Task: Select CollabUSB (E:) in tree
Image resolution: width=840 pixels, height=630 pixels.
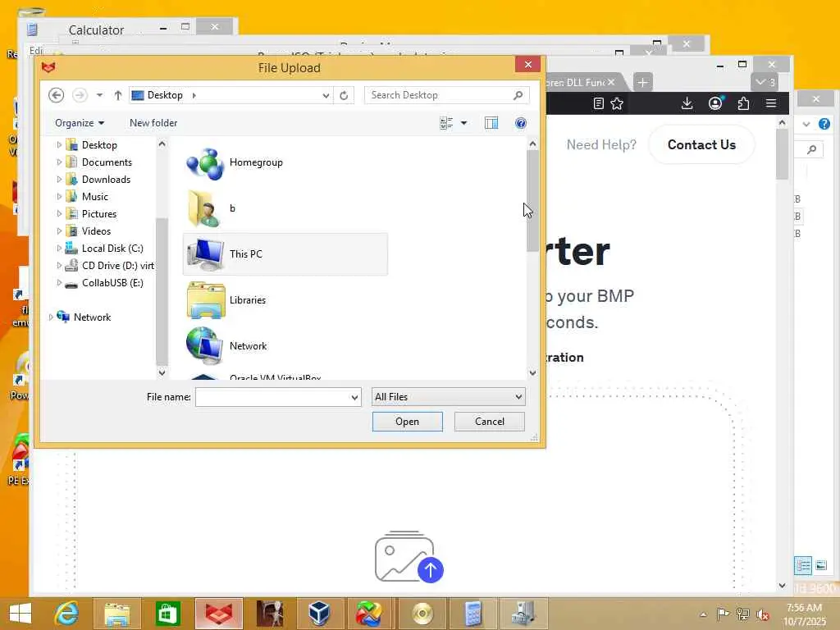Action: [x=112, y=283]
